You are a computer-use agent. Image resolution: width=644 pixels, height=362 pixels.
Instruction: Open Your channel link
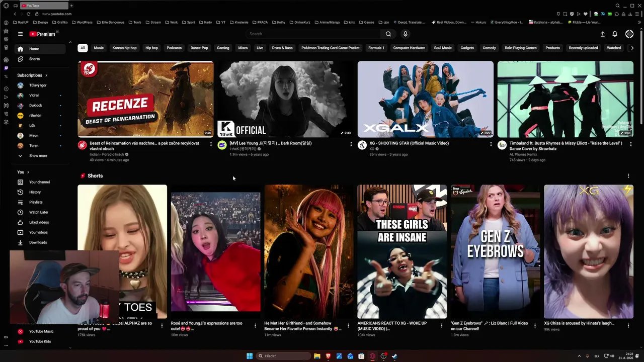click(x=40, y=182)
